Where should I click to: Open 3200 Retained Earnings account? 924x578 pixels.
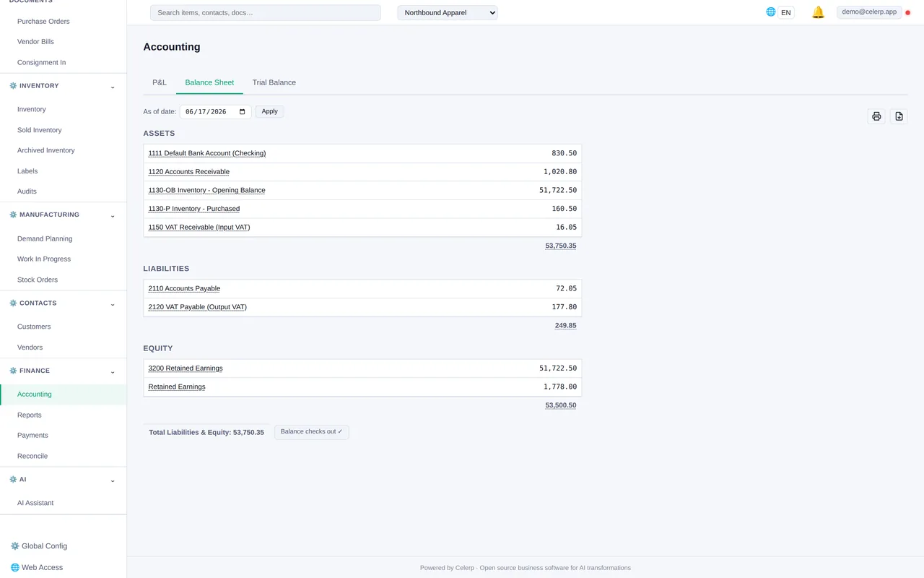click(186, 368)
